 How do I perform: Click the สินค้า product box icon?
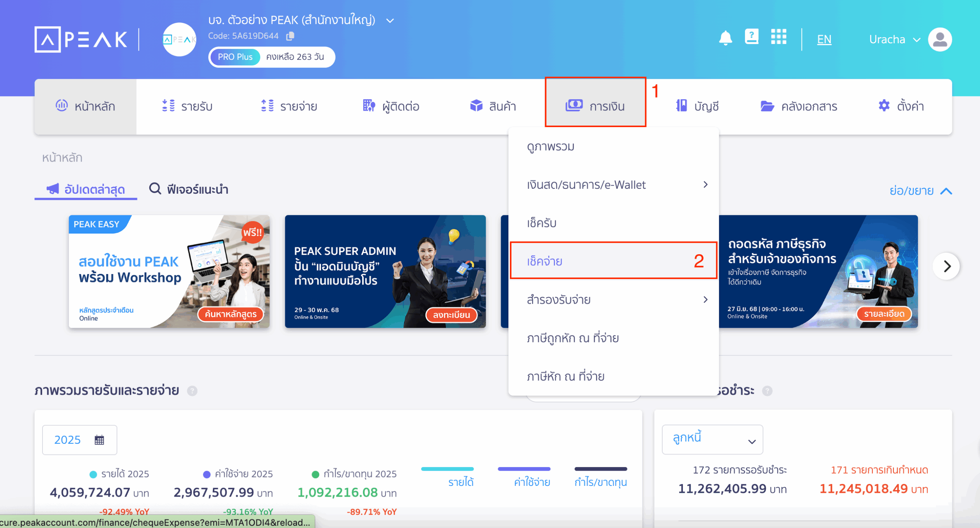click(476, 105)
